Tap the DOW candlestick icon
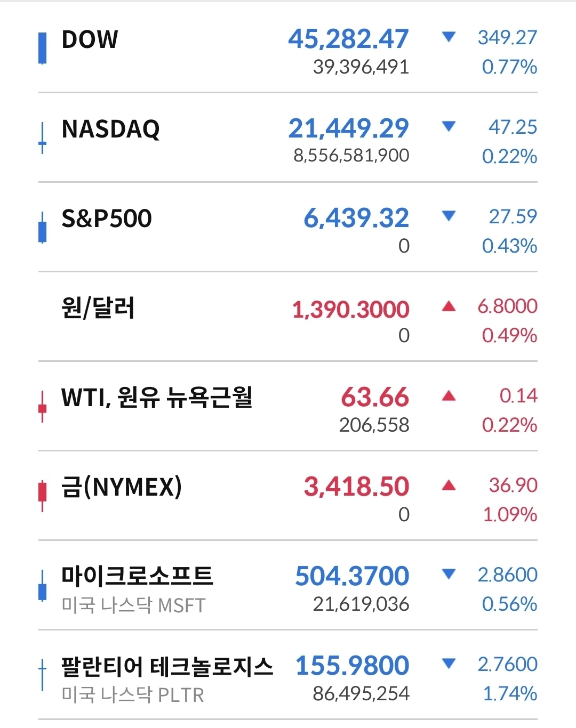 pyautogui.click(x=43, y=48)
